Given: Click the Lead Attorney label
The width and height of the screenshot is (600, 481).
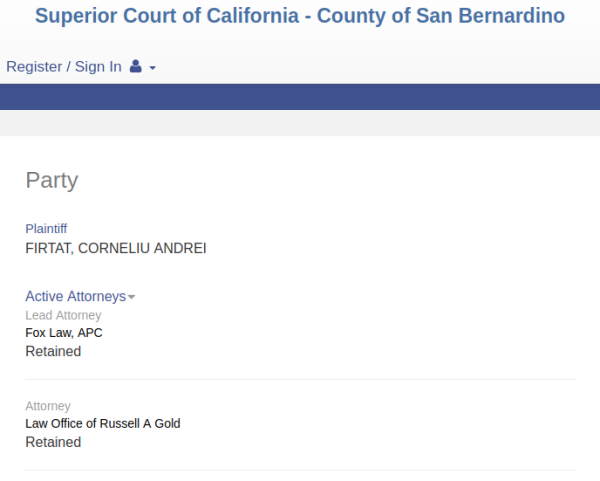Looking at the screenshot, I should [x=63, y=315].
